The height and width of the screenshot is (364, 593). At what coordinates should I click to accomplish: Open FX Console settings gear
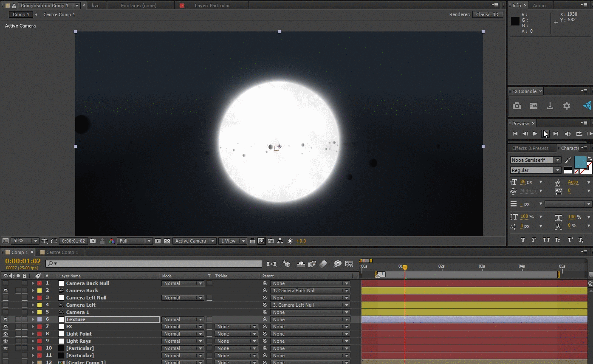click(x=566, y=106)
